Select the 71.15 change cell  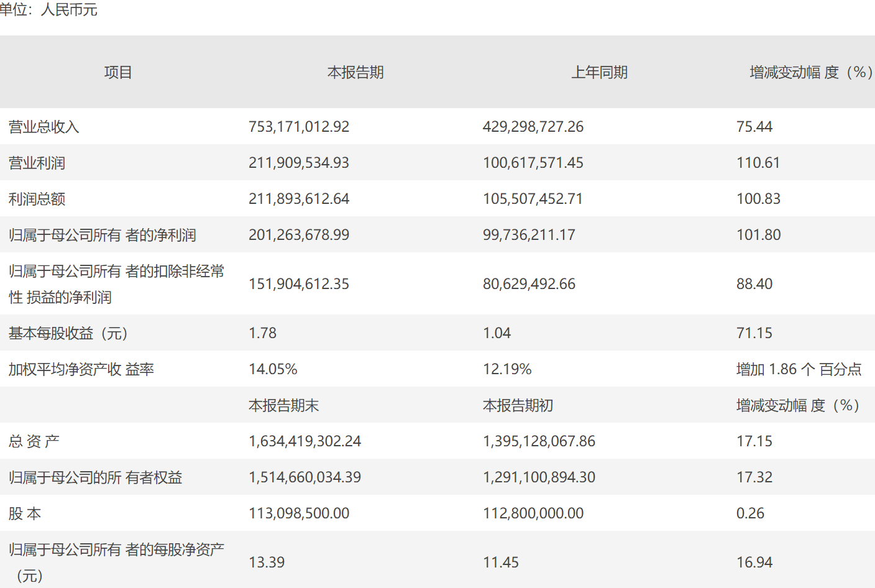[x=754, y=333]
